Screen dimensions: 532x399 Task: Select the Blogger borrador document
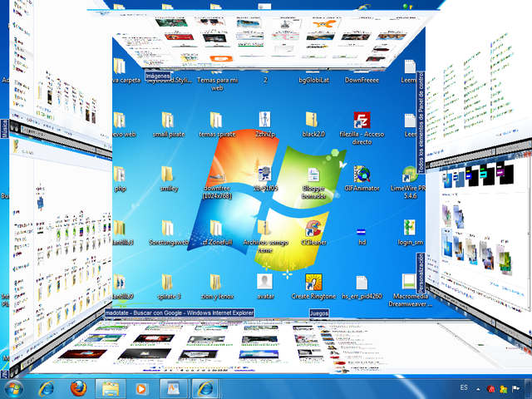[x=313, y=183]
